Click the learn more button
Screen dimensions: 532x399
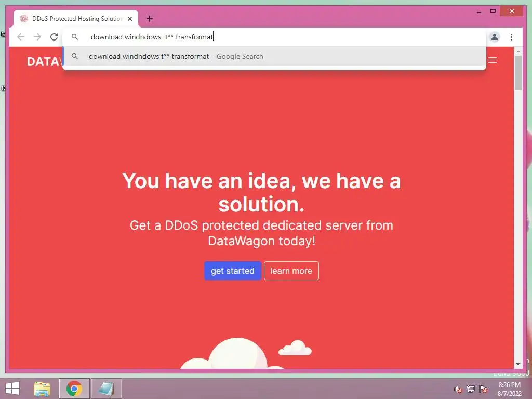coord(291,271)
